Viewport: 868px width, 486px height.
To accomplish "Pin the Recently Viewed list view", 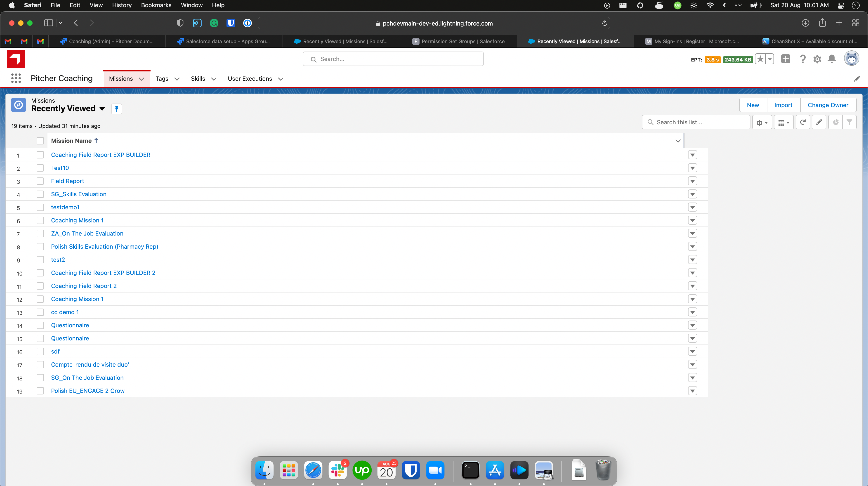I will (x=117, y=109).
